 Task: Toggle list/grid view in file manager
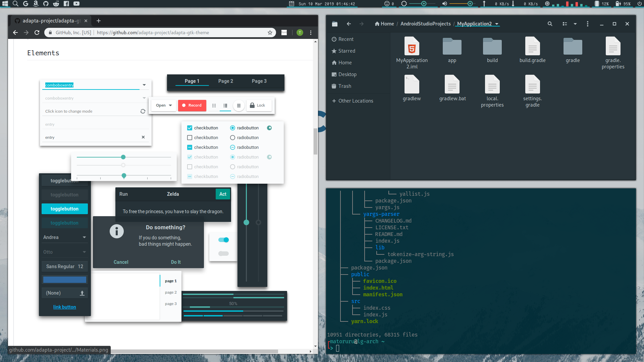click(x=565, y=24)
